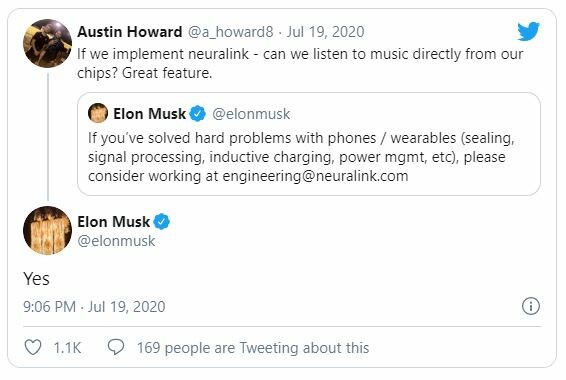Click Elon Musk's verified badge in main tweet
This screenshot has height=380, width=566.
pos(161,222)
